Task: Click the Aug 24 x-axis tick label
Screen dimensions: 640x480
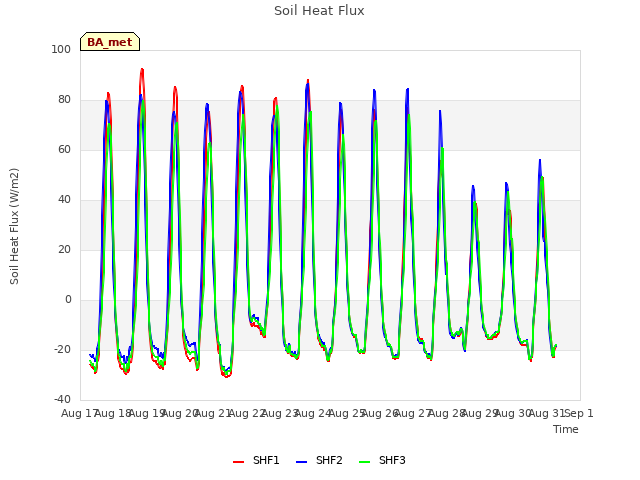Action: pos(313,413)
